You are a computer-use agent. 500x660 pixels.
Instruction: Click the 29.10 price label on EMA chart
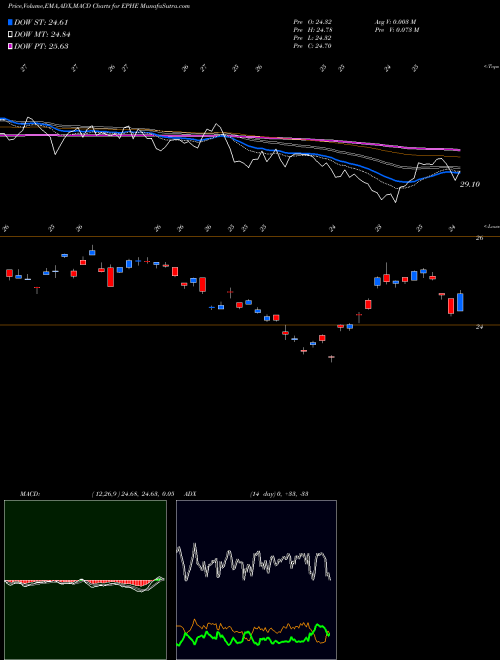pos(470,184)
